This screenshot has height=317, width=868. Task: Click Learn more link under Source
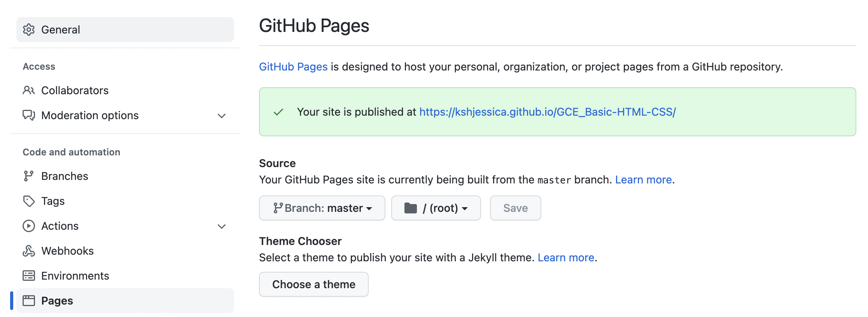coord(643,180)
